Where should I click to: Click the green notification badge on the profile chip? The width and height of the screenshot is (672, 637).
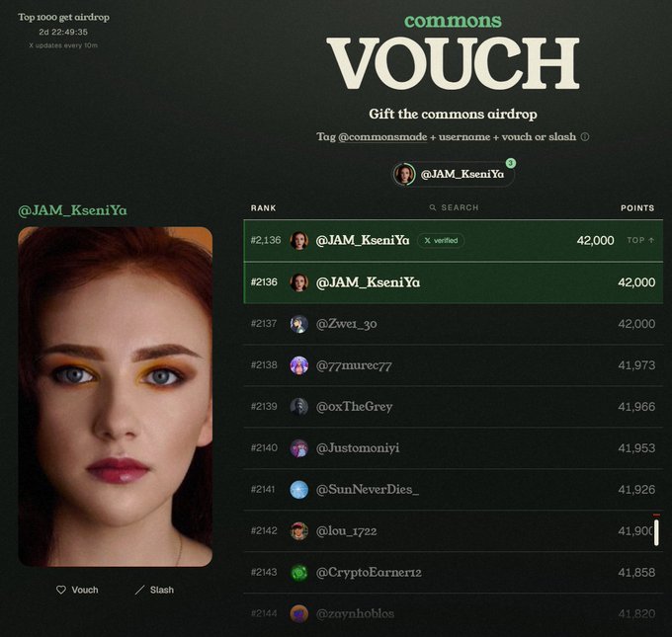coord(511,163)
